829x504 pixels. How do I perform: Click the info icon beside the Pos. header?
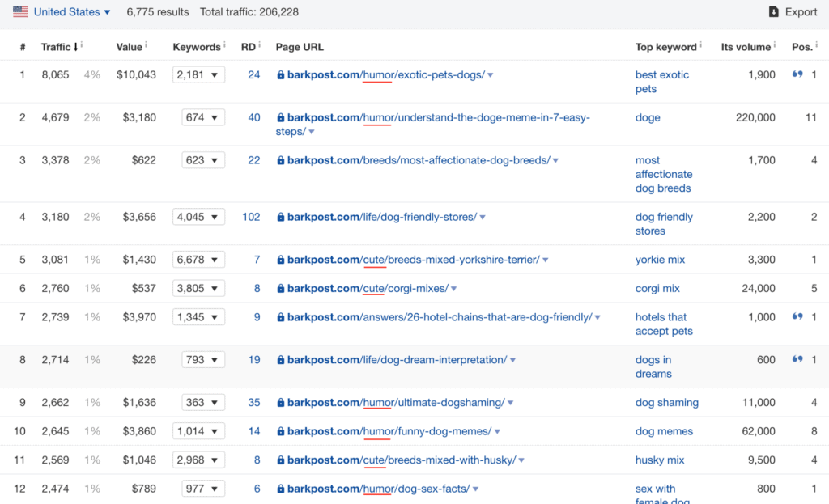point(816,45)
